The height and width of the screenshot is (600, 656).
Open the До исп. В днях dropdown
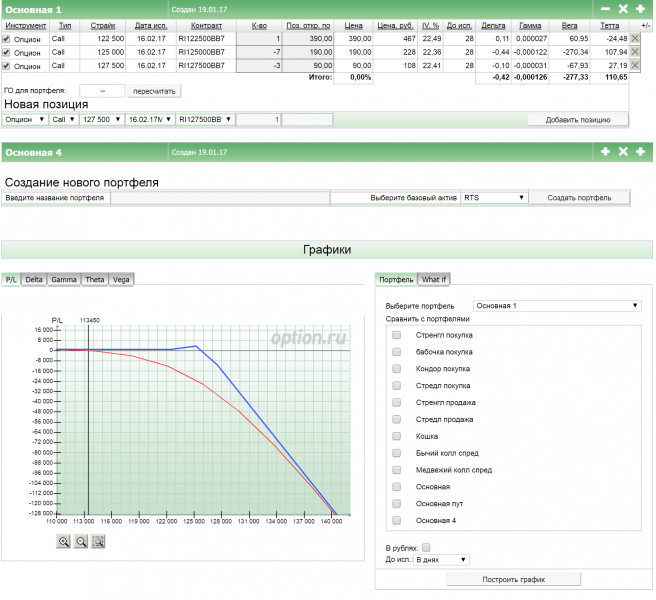click(x=441, y=560)
